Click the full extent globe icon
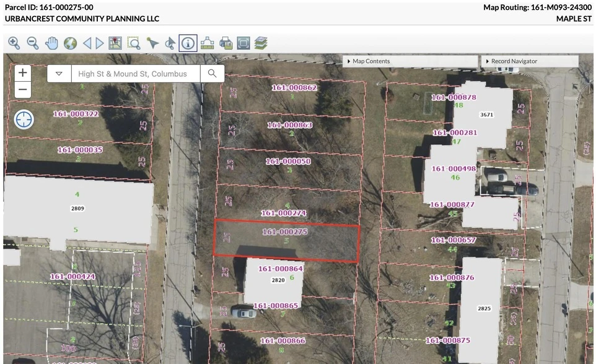 [71, 43]
